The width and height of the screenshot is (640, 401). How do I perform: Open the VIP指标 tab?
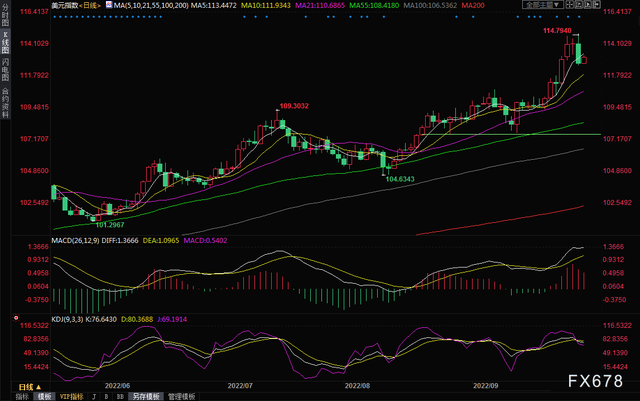point(71,396)
